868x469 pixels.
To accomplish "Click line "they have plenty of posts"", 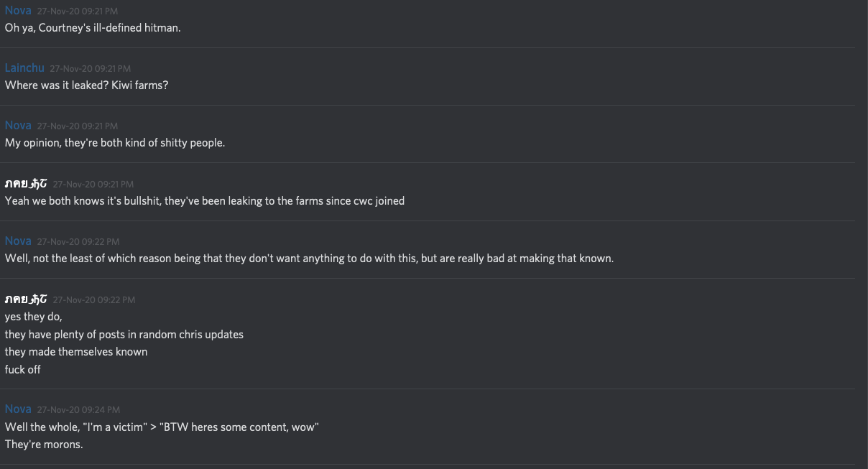I will 124,334.
